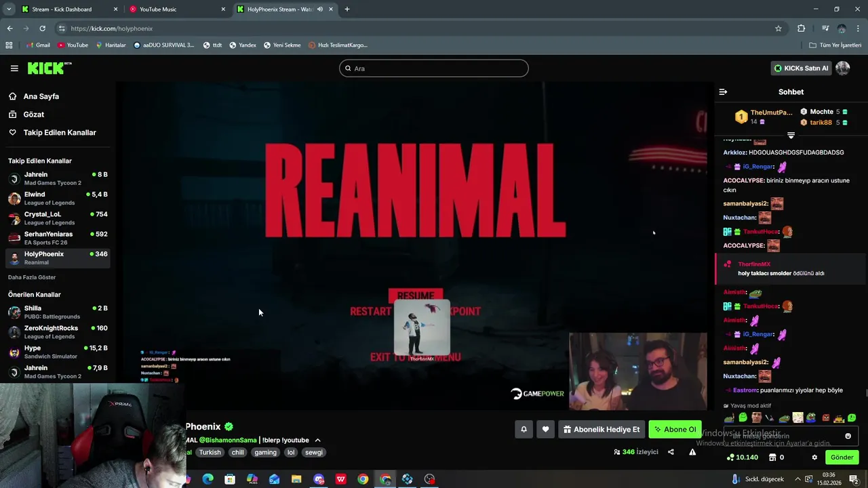This screenshot has height=488, width=868.
Task: Reload the page
Action: pyautogui.click(x=42, y=28)
